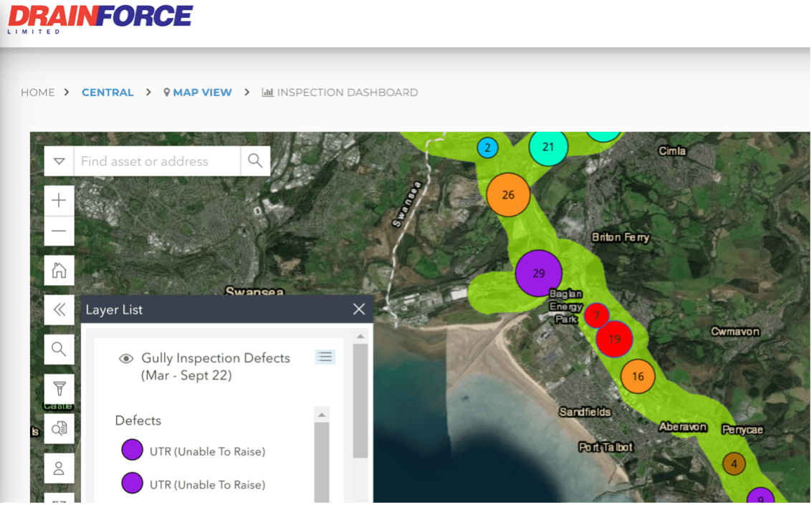This screenshot has height=505, width=812.
Task: Go to HOME in the breadcrumb
Action: tap(37, 92)
